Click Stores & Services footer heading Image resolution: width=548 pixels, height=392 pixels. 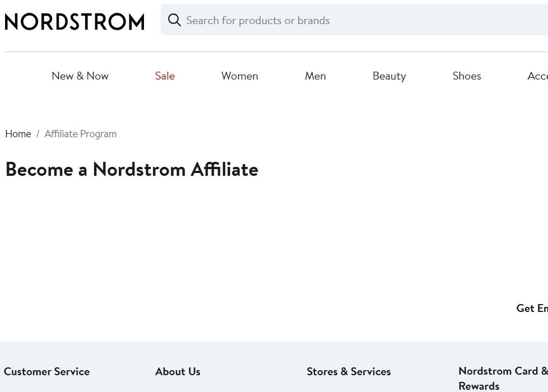349,371
